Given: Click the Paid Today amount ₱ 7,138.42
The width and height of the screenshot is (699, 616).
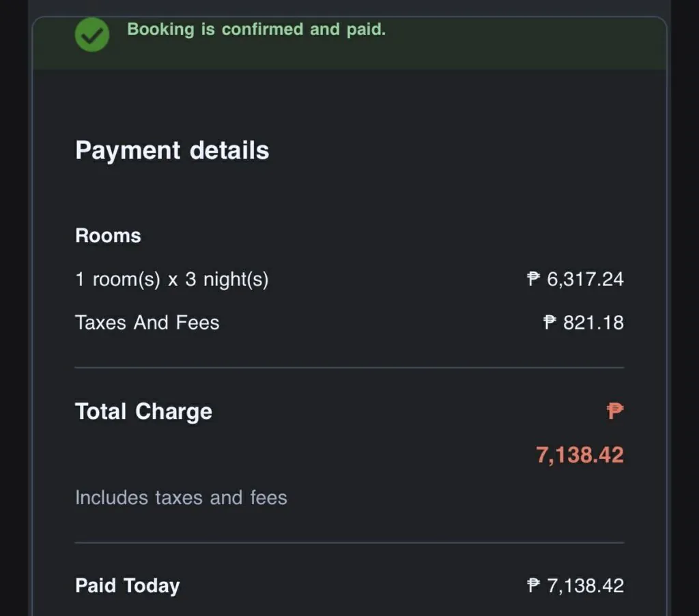Looking at the screenshot, I should [x=575, y=586].
